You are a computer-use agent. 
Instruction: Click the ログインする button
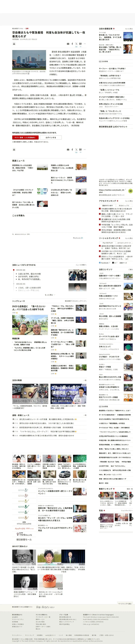click(x=51, y=137)
